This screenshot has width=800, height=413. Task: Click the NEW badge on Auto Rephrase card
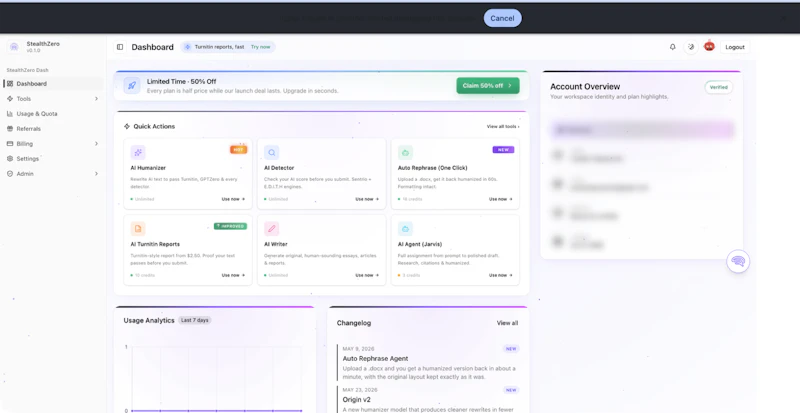coord(503,150)
